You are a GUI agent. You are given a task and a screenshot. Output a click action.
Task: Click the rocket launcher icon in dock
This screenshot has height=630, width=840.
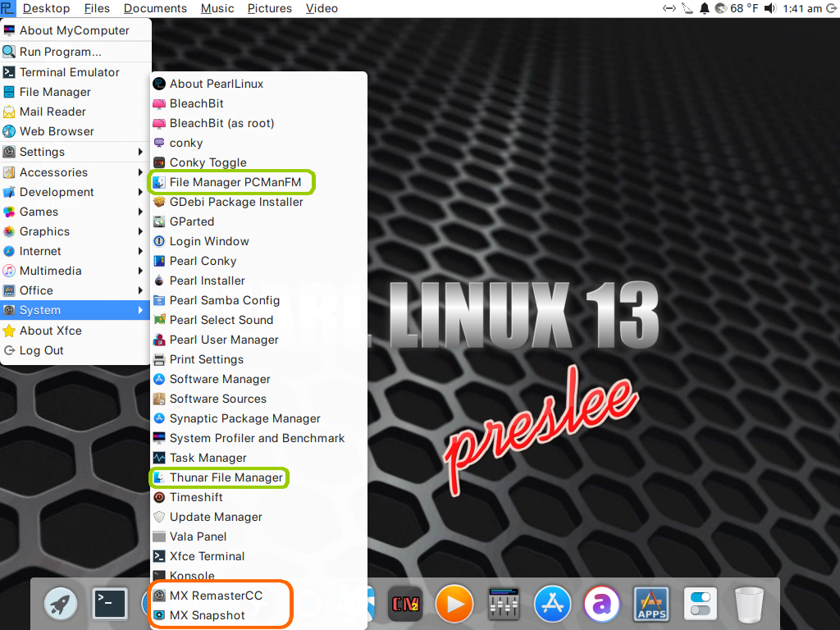(x=61, y=605)
